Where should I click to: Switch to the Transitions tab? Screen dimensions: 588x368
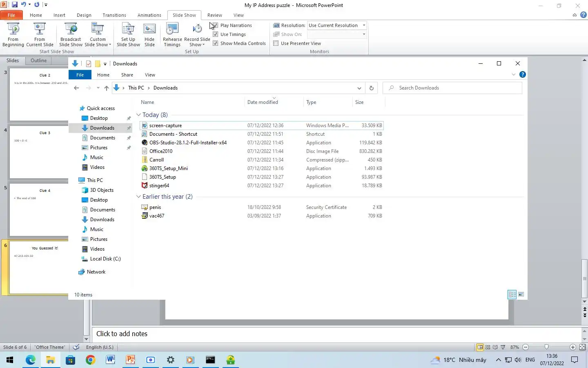pos(114,15)
